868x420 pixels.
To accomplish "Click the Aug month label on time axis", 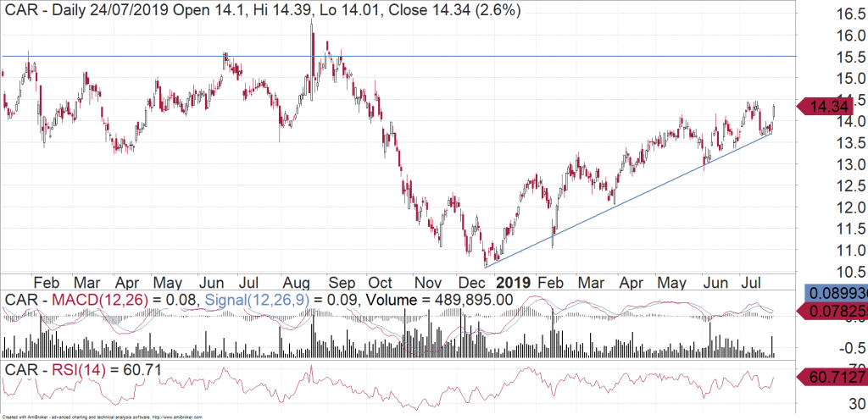I will [x=304, y=282].
